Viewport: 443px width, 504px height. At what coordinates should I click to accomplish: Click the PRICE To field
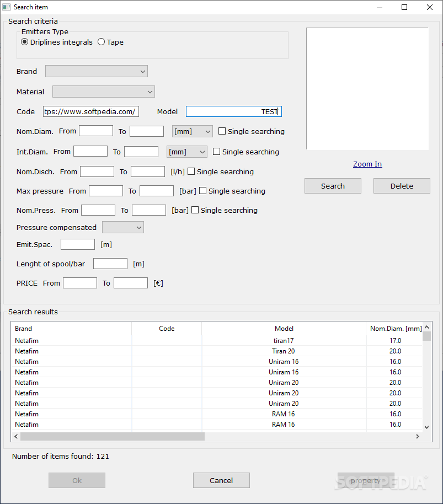[x=131, y=283]
